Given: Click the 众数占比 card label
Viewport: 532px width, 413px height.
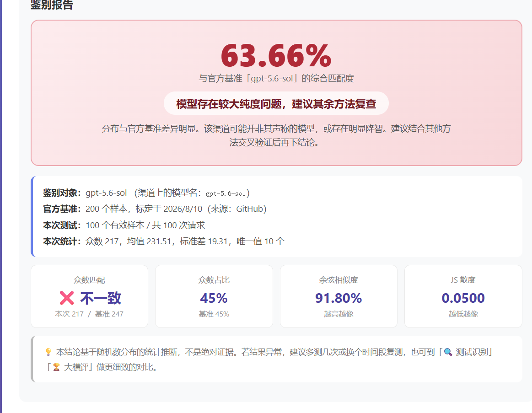Looking at the screenshot, I should pyautogui.click(x=214, y=280).
